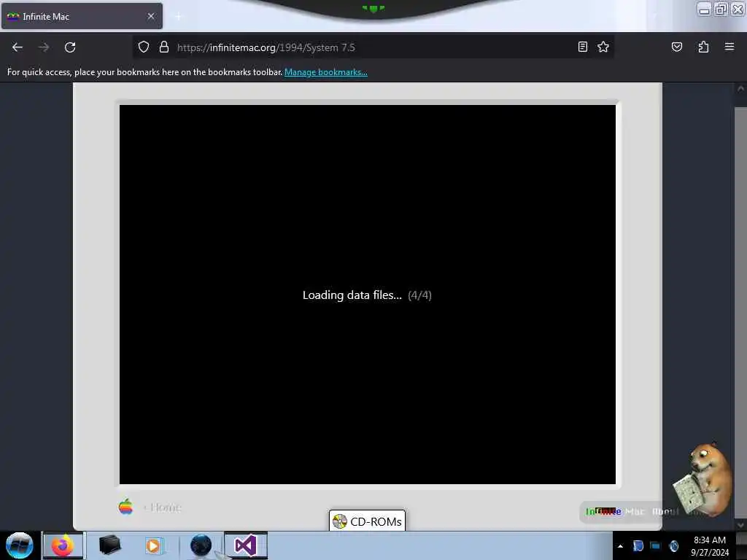This screenshot has height=560, width=747.
Task: Click the Infinite Mac title link
Action: pos(615,511)
